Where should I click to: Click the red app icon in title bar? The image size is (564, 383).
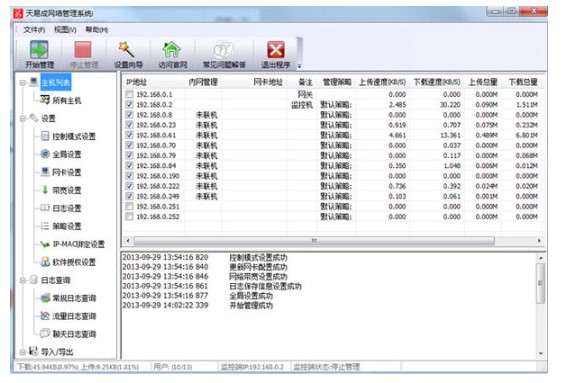(x=18, y=14)
